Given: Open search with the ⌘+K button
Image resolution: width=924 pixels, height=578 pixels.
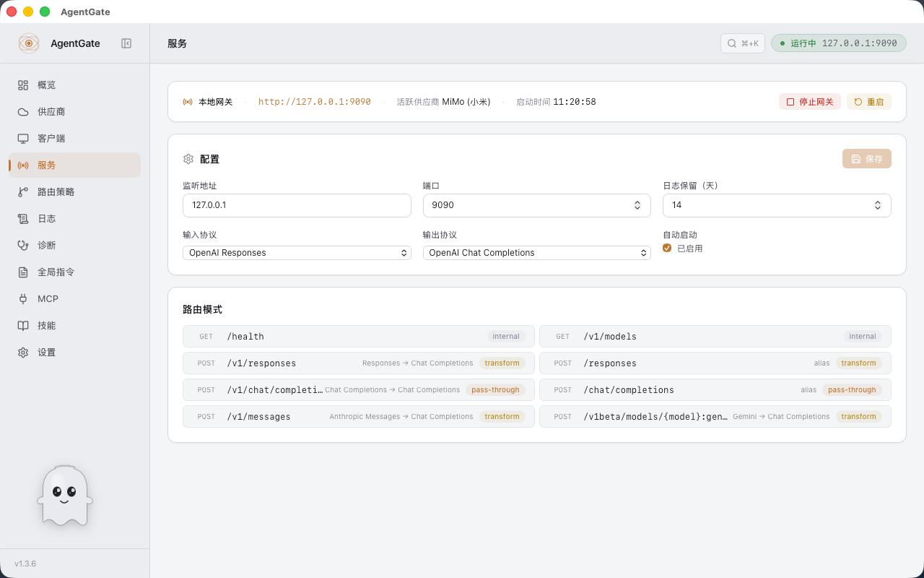Looking at the screenshot, I should pos(743,43).
